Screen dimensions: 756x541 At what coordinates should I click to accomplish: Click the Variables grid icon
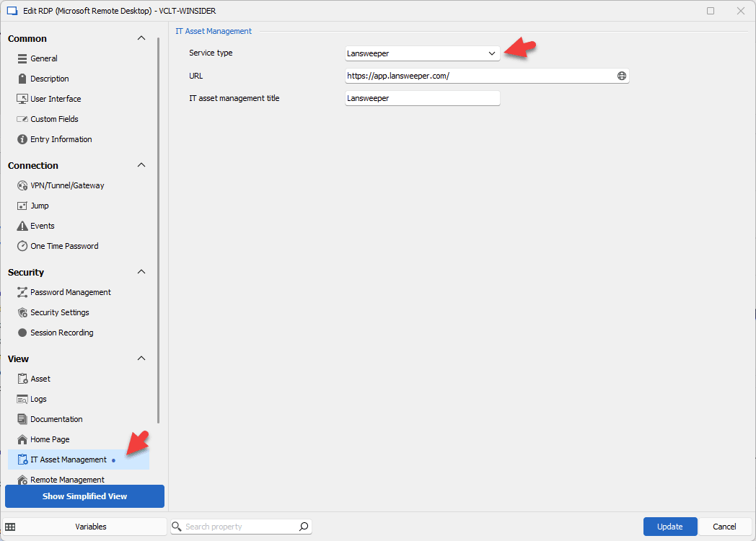coord(10,527)
